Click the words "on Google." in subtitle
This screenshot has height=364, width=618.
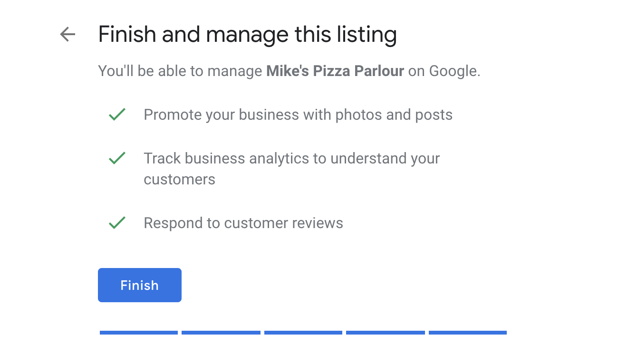click(444, 71)
